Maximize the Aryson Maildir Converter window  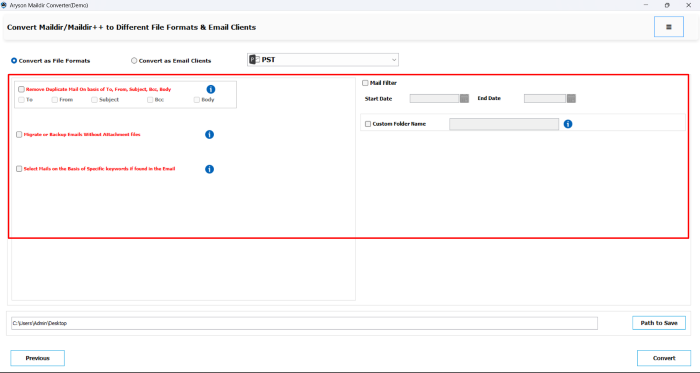point(667,5)
